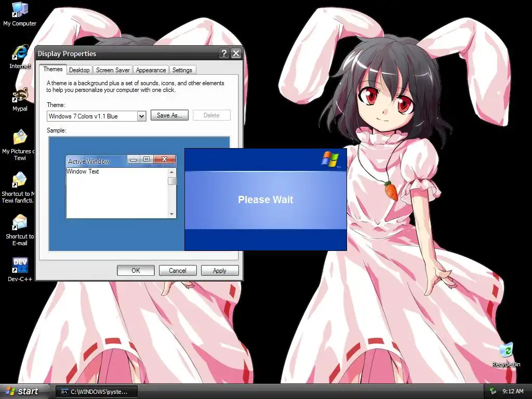Click the sample window's minimize button

tap(134, 159)
